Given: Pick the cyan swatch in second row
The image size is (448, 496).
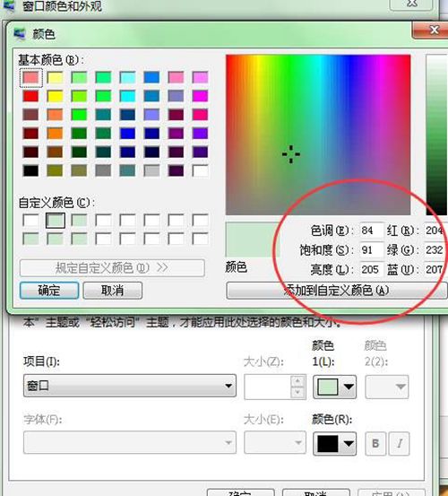Looking at the screenshot, I should click(127, 96).
